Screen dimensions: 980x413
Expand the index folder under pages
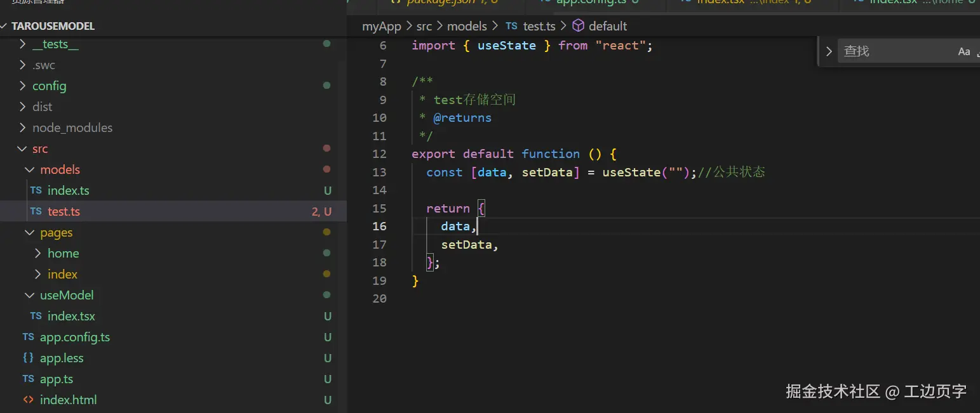point(38,274)
